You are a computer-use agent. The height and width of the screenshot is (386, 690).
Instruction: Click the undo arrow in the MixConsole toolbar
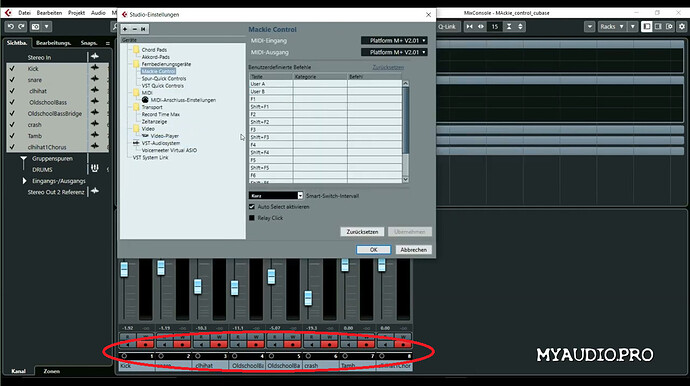point(11,27)
